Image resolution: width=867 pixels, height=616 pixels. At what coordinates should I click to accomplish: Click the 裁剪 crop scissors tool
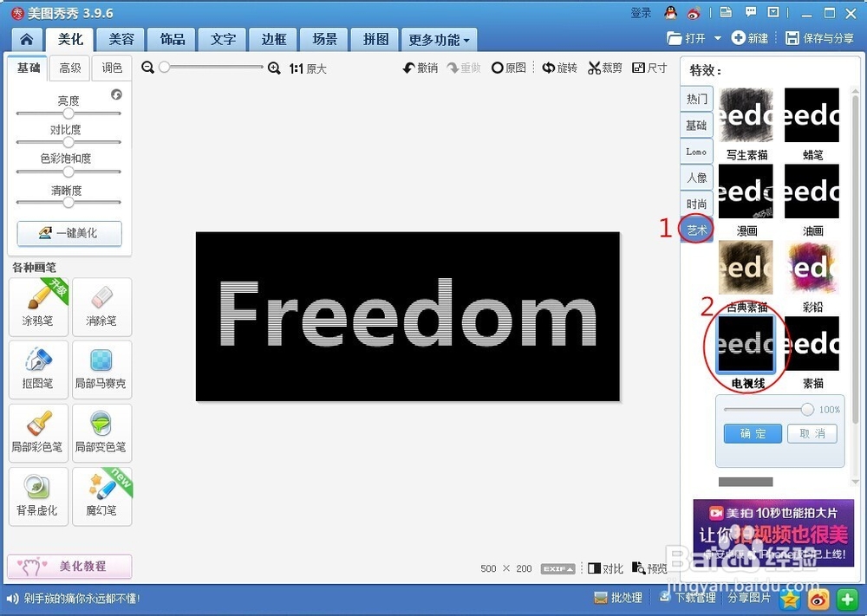pos(605,68)
